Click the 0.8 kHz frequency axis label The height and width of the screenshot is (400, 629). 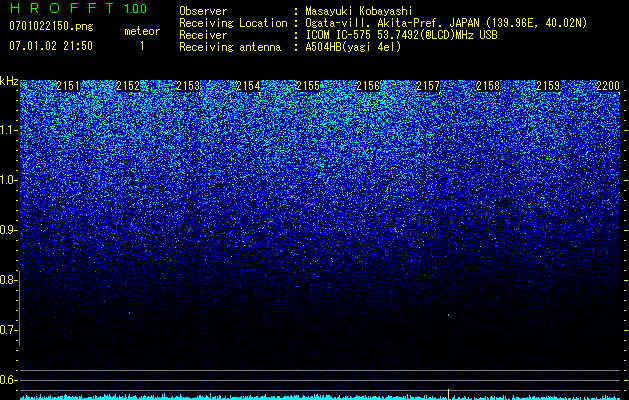pos(8,280)
